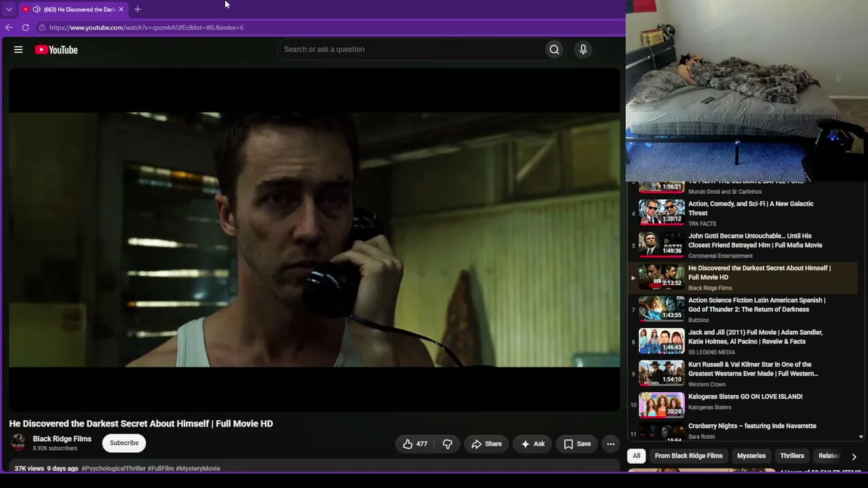Click the playlist title 'Jack and Jill (2011) Full Movie'

click(x=755, y=337)
